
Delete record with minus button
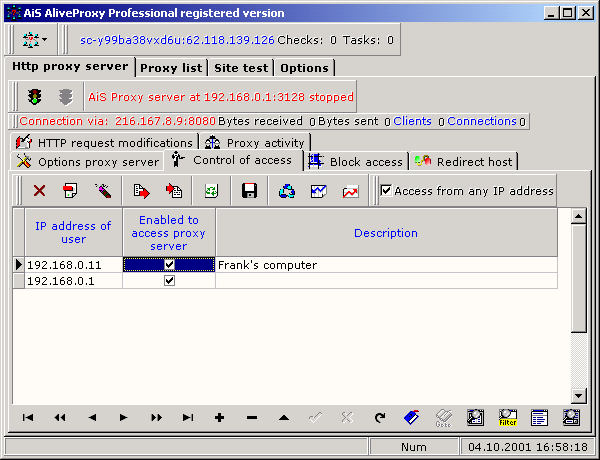pos(252,418)
